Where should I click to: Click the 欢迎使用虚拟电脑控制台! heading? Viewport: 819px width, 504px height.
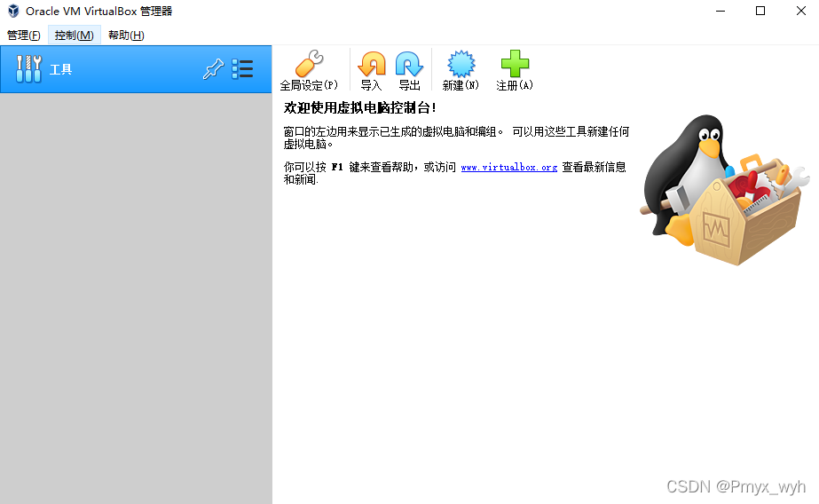(x=360, y=107)
